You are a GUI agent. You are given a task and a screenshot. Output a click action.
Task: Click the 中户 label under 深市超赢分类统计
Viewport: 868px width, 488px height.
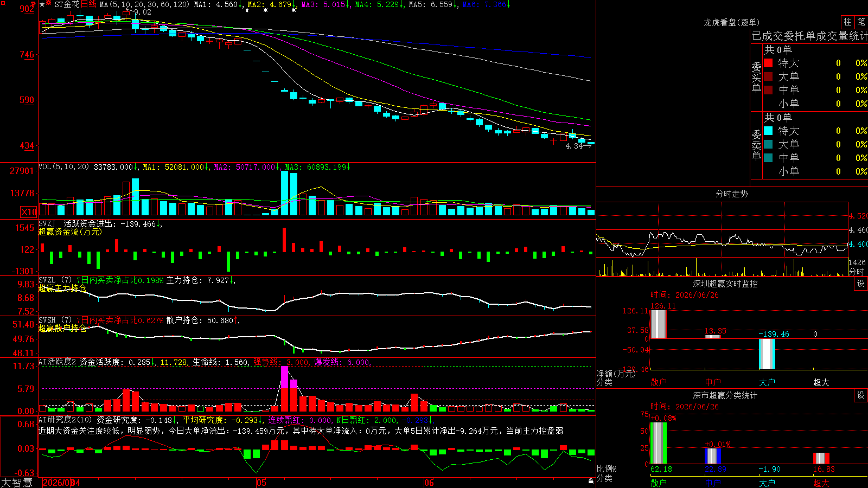click(x=712, y=483)
